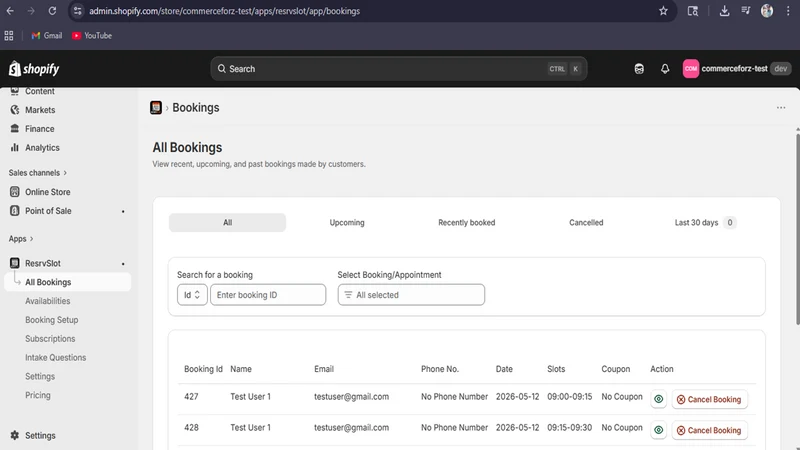
Task: Go back with the browser back arrow
Action: pos(10,11)
